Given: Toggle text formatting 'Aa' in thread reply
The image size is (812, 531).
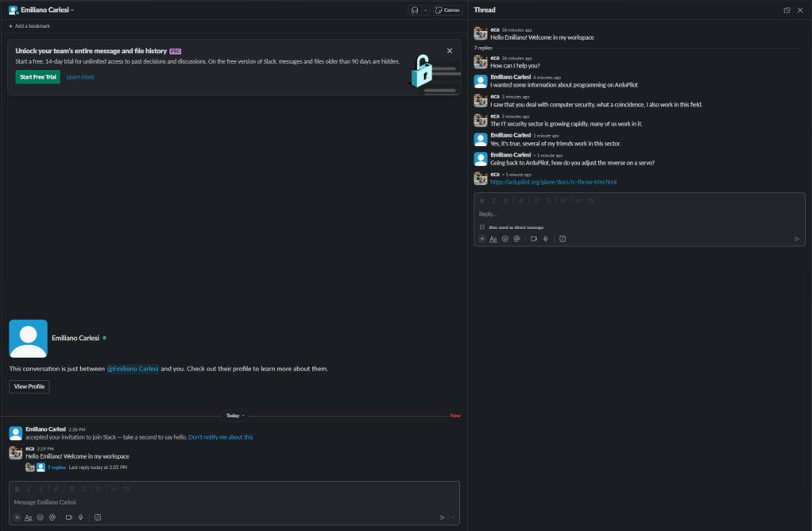Looking at the screenshot, I should [493, 238].
